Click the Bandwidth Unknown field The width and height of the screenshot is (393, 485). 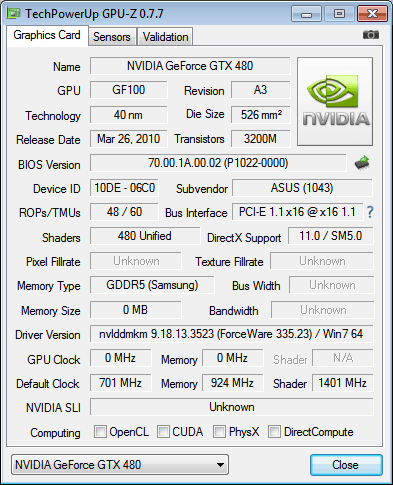pyautogui.click(x=323, y=310)
